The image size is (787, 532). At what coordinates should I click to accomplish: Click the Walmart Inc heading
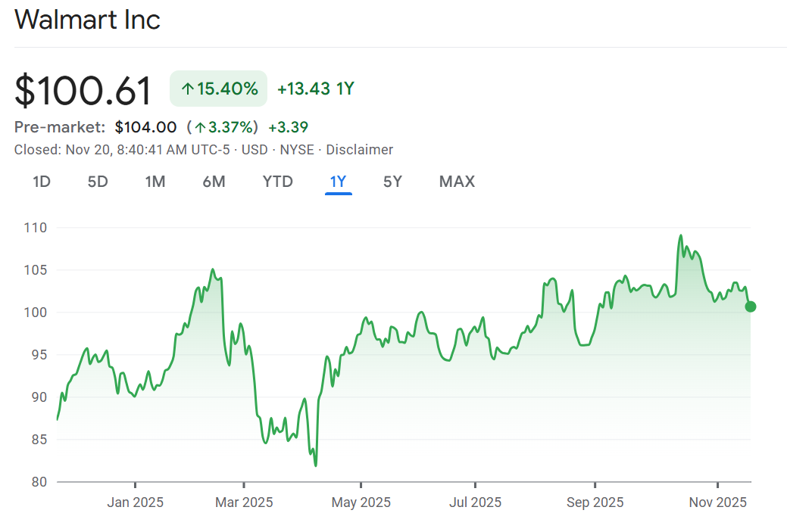pyautogui.click(x=88, y=20)
